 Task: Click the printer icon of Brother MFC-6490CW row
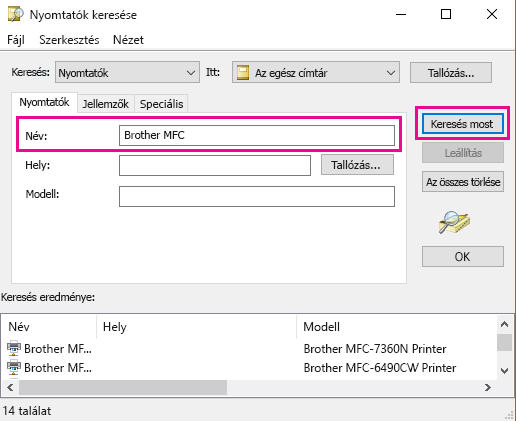click(x=14, y=367)
